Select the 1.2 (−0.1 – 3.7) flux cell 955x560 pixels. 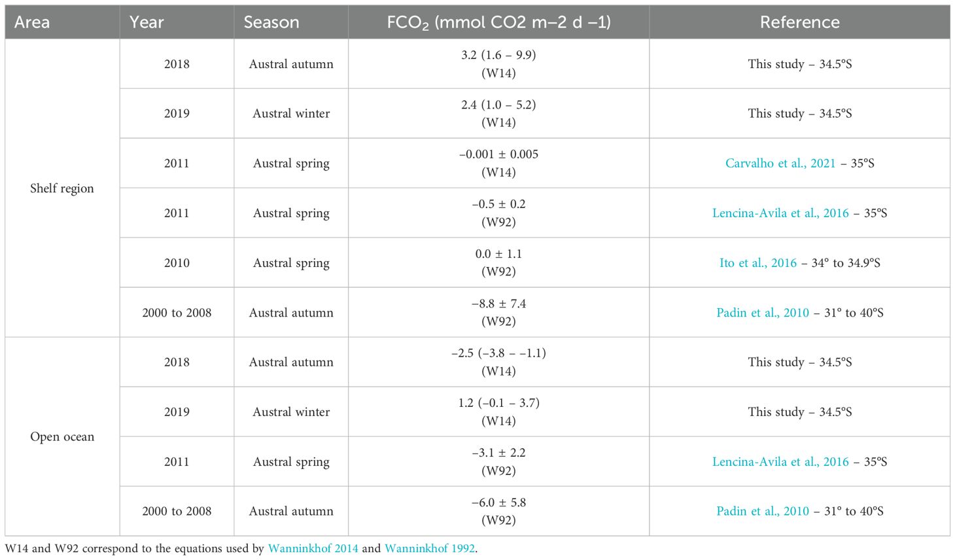(498, 404)
